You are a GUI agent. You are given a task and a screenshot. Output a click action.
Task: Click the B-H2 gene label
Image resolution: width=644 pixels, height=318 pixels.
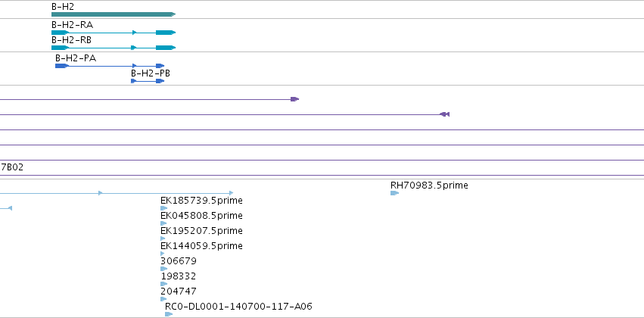pyautogui.click(x=63, y=7)
